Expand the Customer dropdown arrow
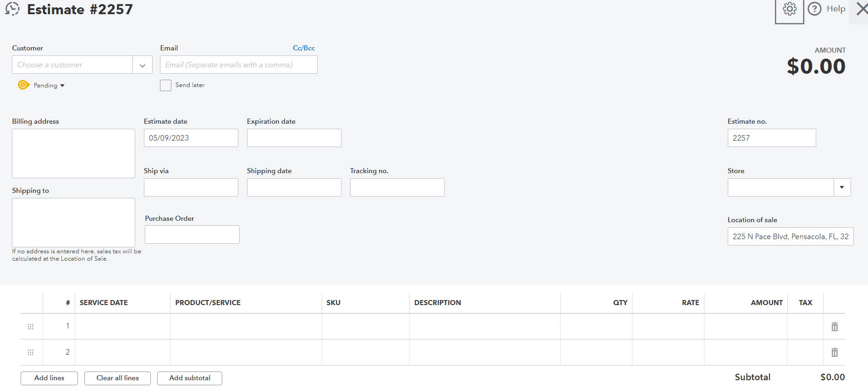Image resolution: width=868 pixels, height=388 pixels. click(143, 65)
